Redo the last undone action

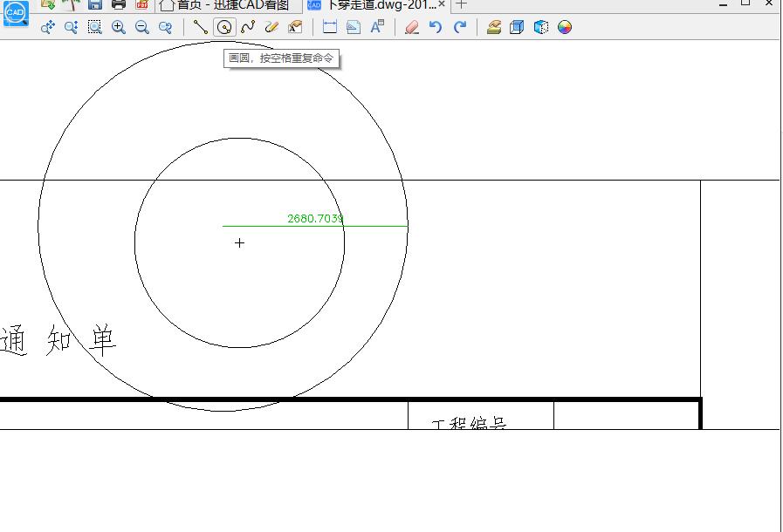pyautogui.click(x=459, y=27)
